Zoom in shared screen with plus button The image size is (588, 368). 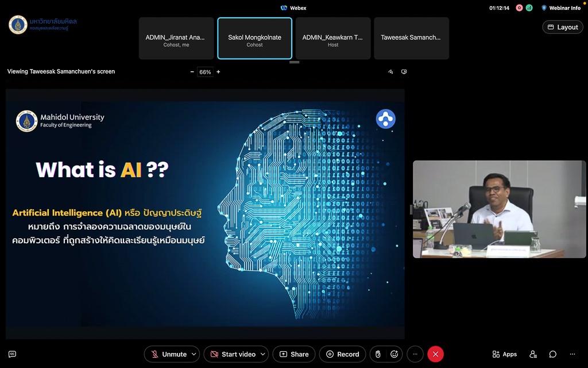point(218,72)
